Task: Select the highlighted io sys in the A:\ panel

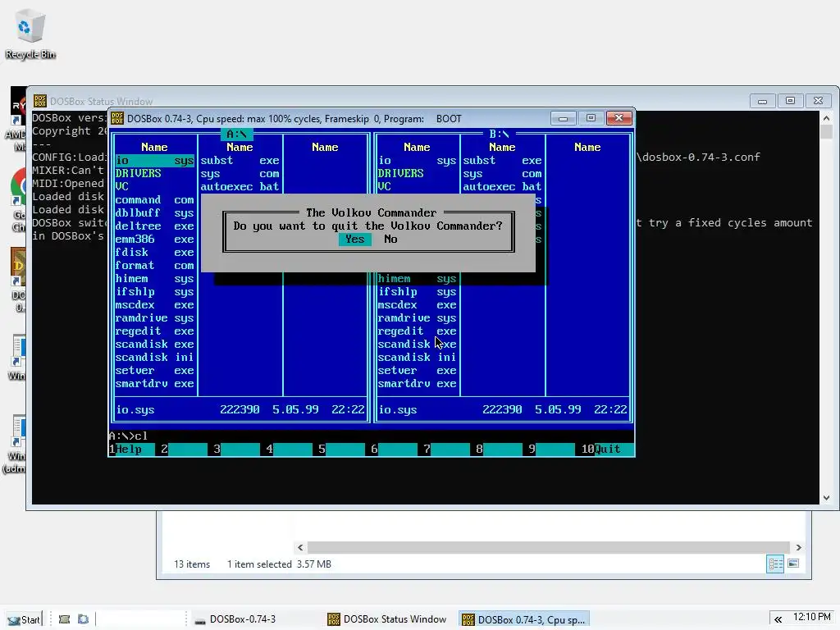Action: coord(155,160)
